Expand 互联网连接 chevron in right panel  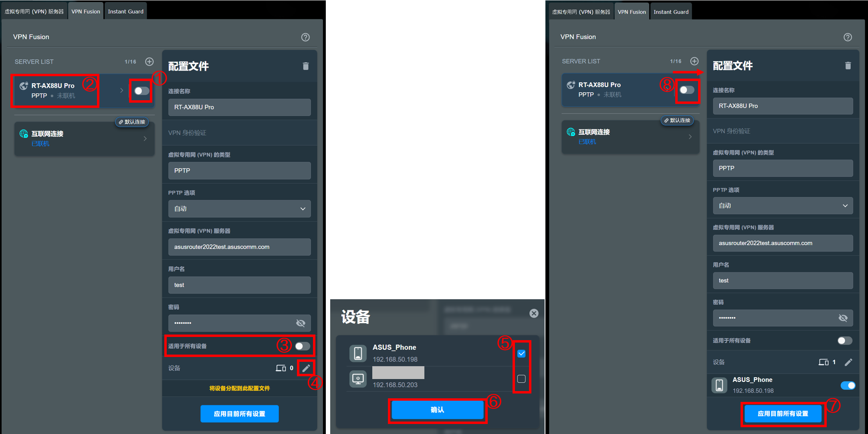(x=690, y=137)
